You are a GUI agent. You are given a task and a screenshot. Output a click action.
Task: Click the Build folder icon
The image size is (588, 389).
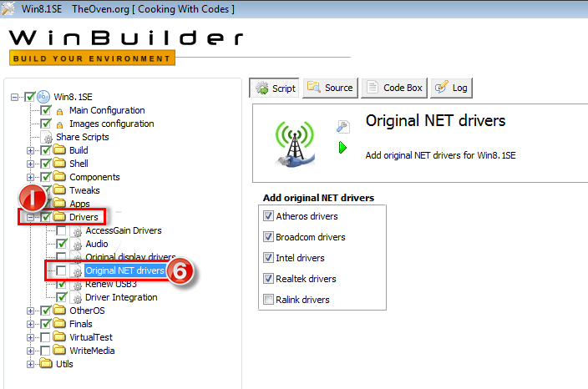pyautogui.click(x=58, y=150)
